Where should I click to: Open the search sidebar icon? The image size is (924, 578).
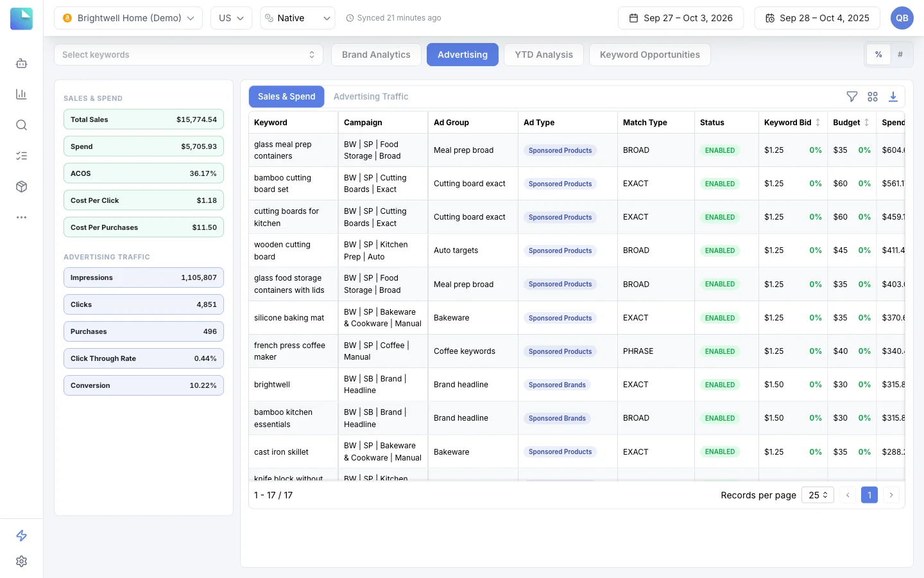point(21,125)
